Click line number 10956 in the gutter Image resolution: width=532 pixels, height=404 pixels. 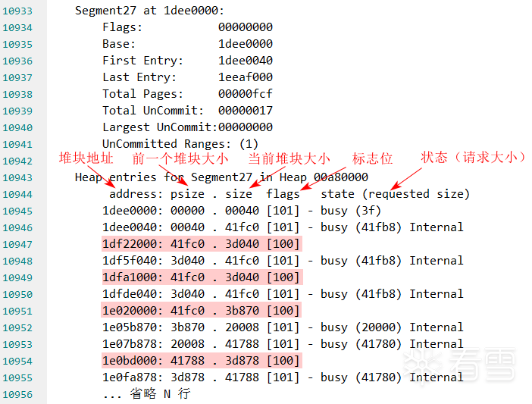(17, 395)
